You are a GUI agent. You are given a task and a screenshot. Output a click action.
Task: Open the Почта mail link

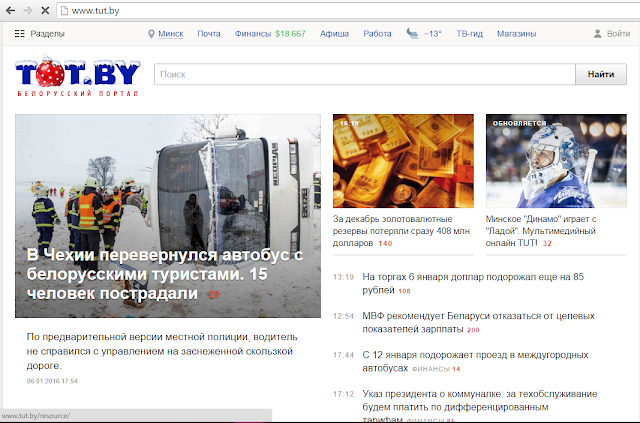click(x=209, y=34)
